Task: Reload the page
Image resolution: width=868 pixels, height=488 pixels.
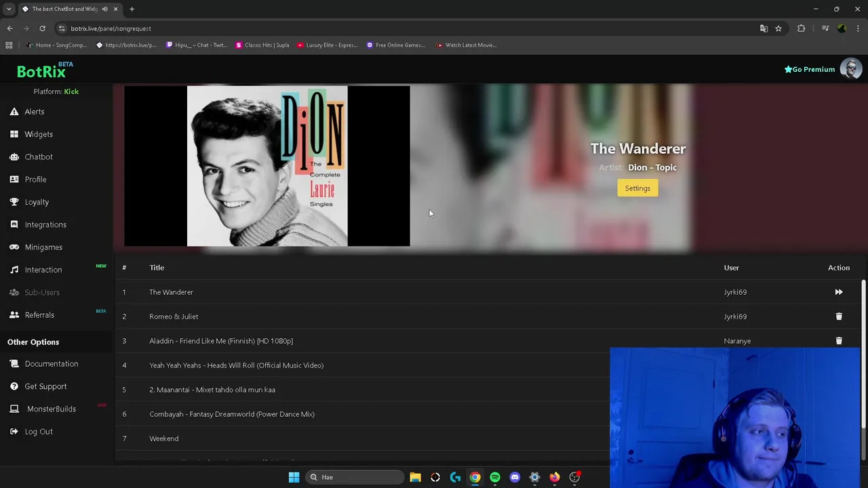Action: [42, 28]
